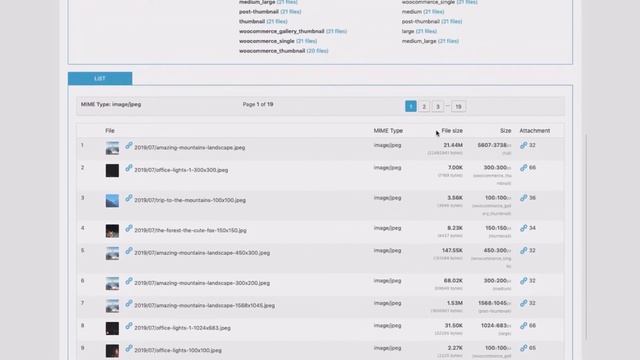
Task: Open file link icon for amazing-mountains-landscape-450x300.jpeg
Action: click(x=129, y=251)
